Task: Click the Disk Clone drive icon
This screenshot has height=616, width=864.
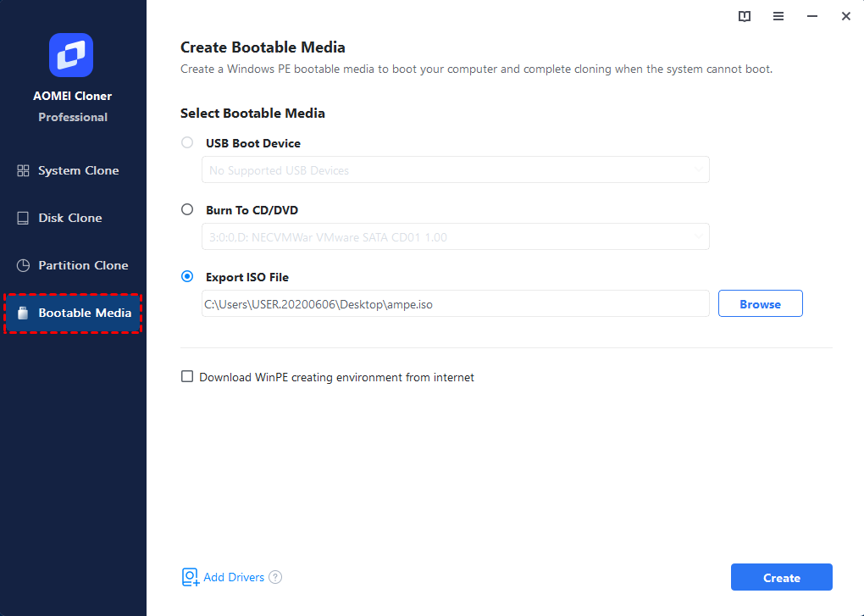Action: point(23,219)
